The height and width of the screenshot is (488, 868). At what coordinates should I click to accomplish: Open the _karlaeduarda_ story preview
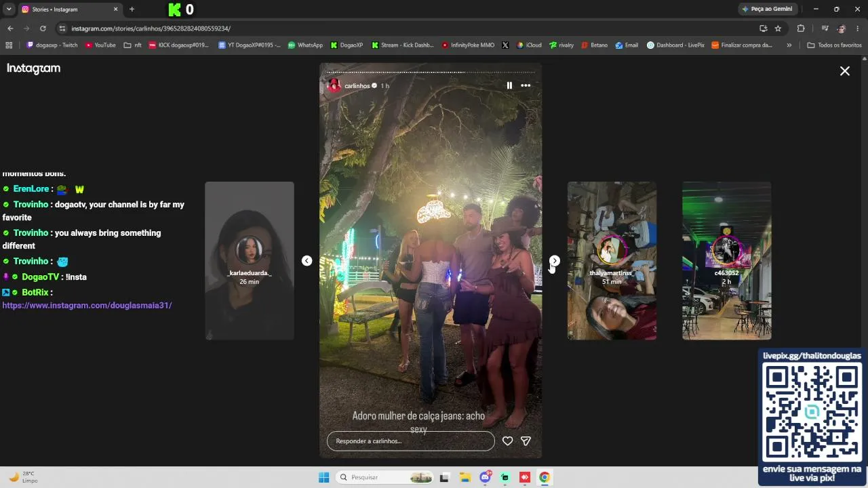pyautogui.click(x=250, y=261)
